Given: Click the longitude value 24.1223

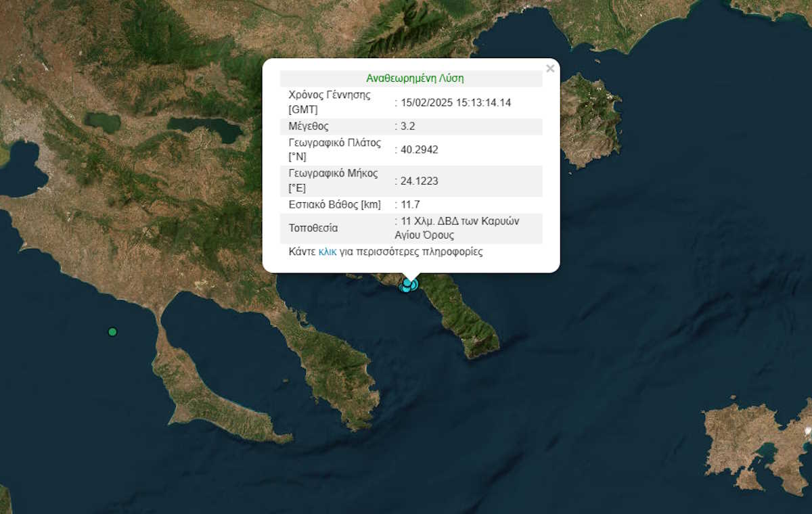Looking at the screenshot, I should click(x=419, y=181).
